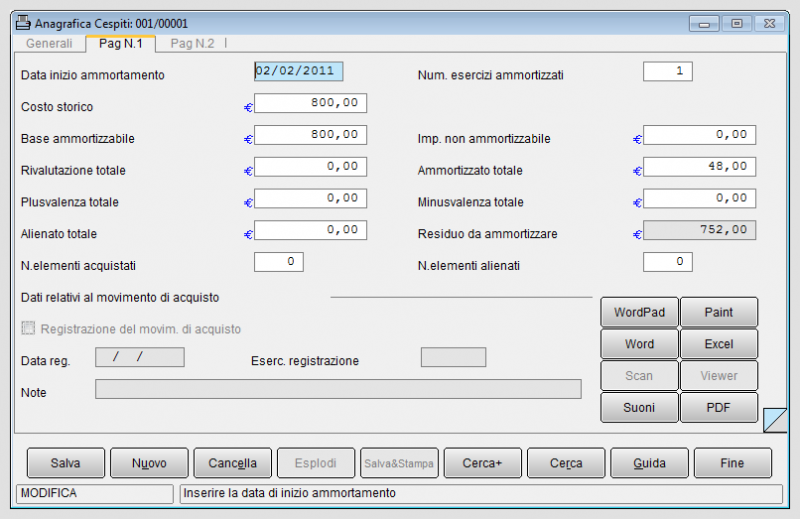The image size is (800, 519).
Task: Click the 'Residuo da ammortizzare' label
Action: click(x=488, y=234)
